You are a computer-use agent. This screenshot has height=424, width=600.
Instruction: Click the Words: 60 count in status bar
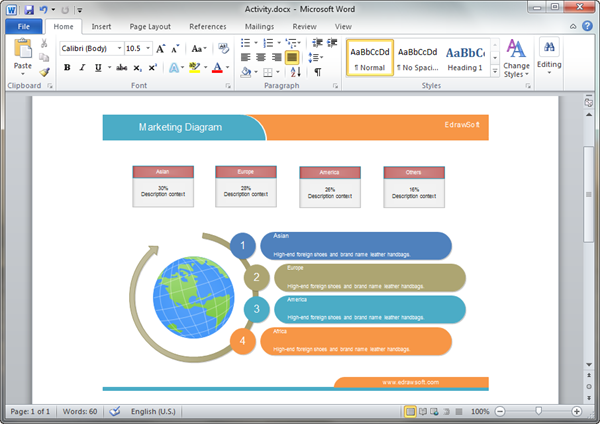(x=80, y=411)
